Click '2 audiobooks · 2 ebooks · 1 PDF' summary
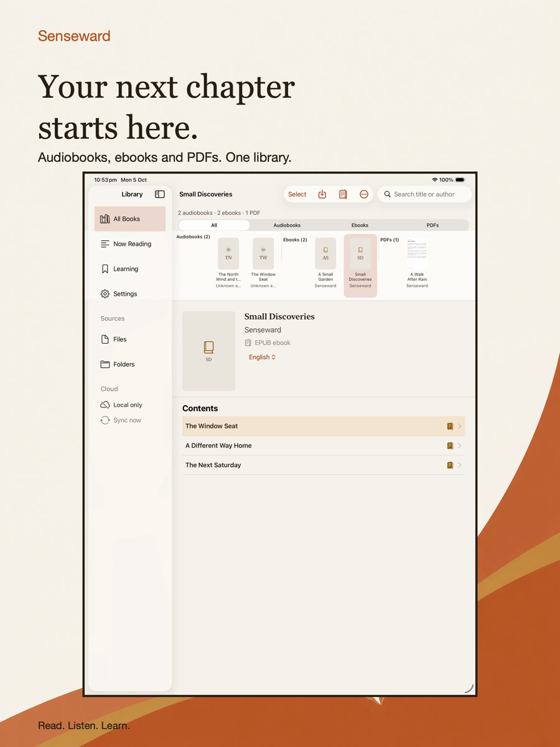Viewport: 560px width, 747px height. click(219, 213)
